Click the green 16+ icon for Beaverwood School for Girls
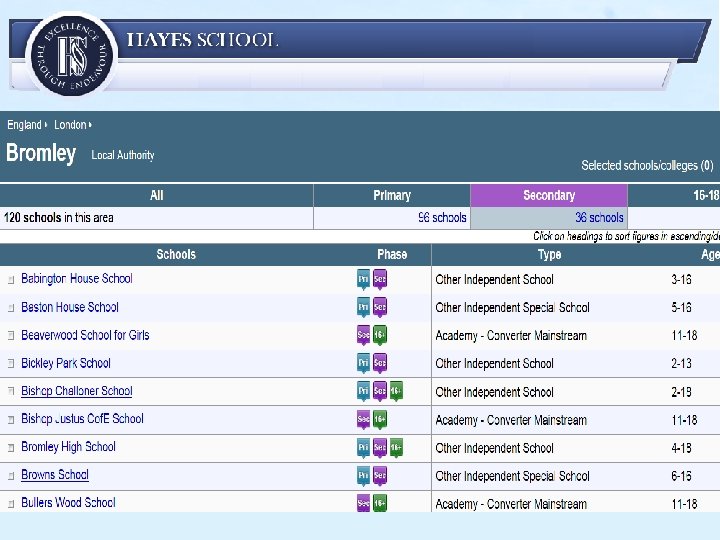The image size is (720, 540). [380, 335]
